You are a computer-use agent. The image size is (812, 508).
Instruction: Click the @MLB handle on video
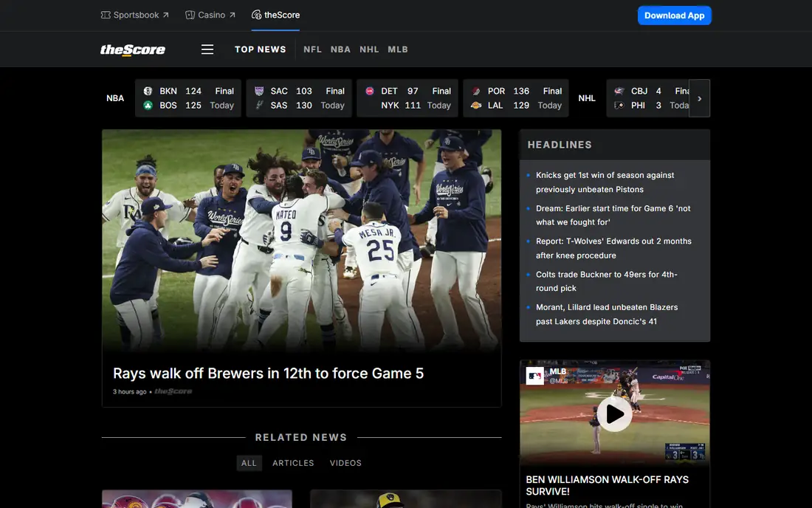[559, 381]
